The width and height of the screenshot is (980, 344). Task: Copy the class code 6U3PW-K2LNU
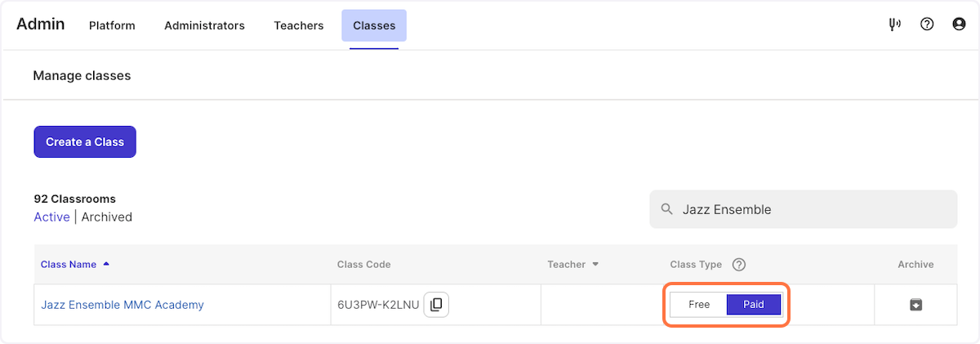(436, 305)
